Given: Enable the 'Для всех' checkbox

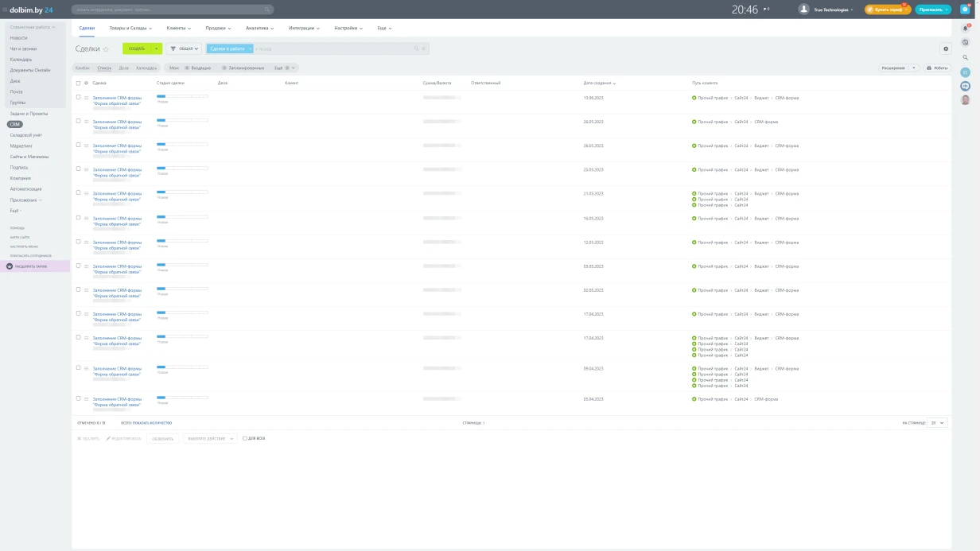Looking at the screenshot, I should click(x=245, y=438).
